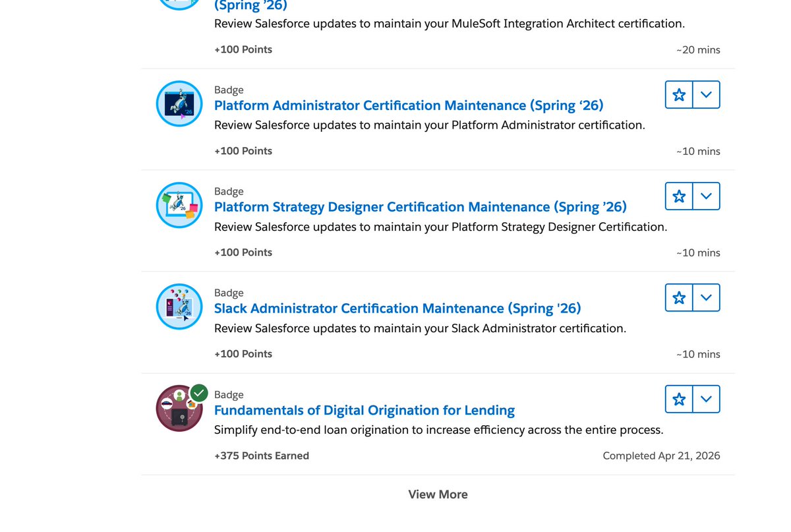Select 'Badge' label above Platform Administrator title
The height and width of the screenshot is (532, 791).
[x=229, y=90]
